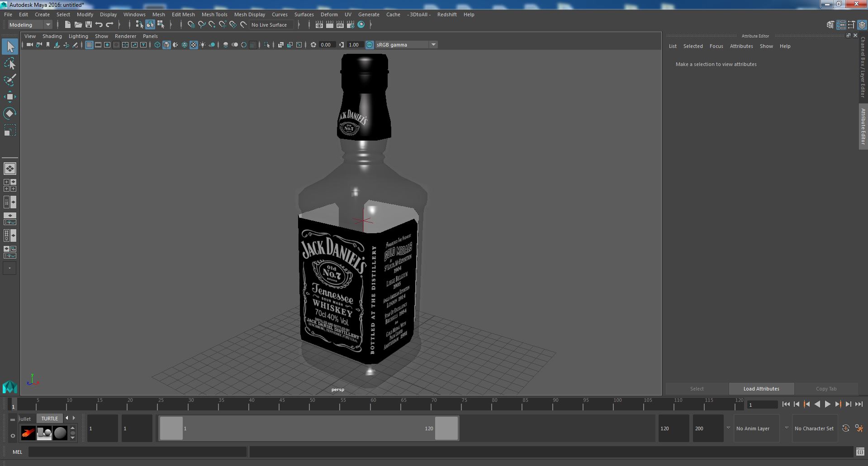Viewport: 868px width, 466px height.
Task: Open the Edit Mesh menu
Action: pyautogui.click(x=183, y=14)
